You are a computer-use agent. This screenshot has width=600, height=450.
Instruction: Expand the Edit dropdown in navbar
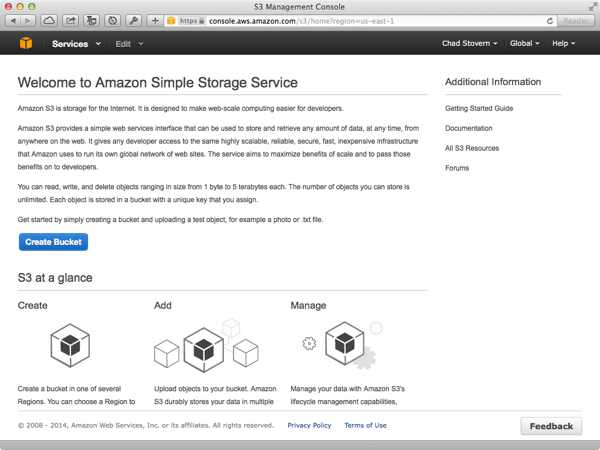[x=129, y=44]
